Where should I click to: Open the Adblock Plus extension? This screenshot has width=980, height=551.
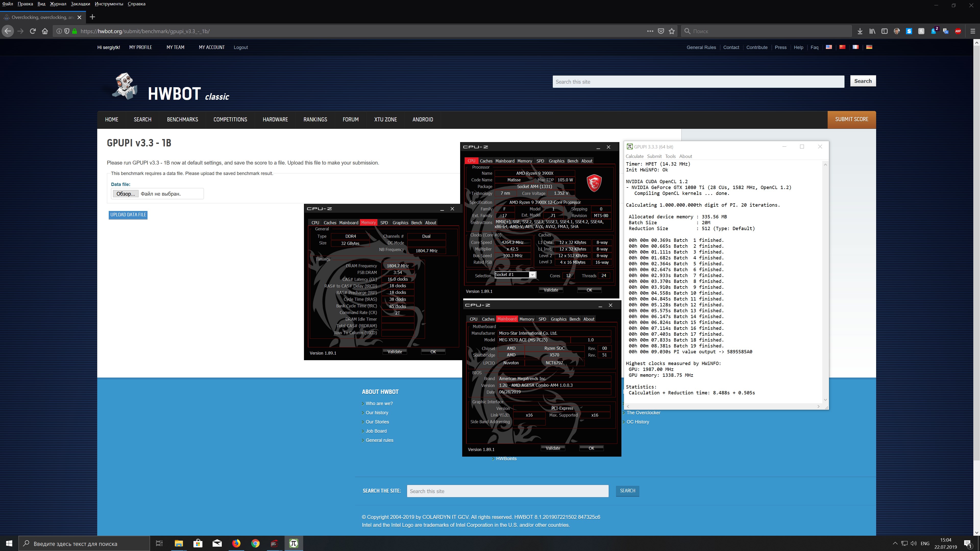pos(958,31)
